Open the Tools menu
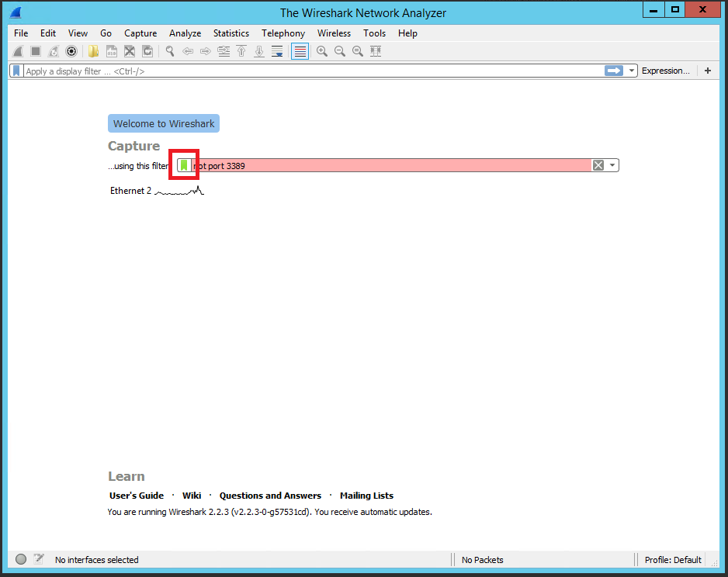 374,33
